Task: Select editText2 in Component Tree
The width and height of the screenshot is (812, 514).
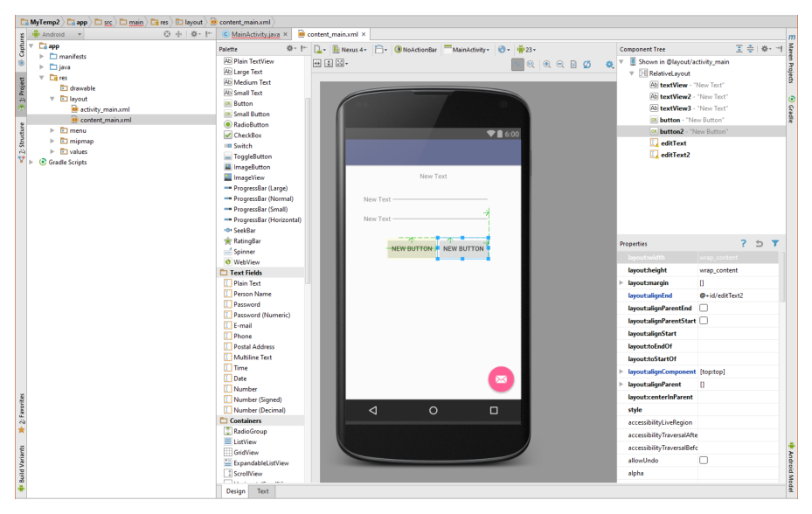Action: tap(676, 155)
